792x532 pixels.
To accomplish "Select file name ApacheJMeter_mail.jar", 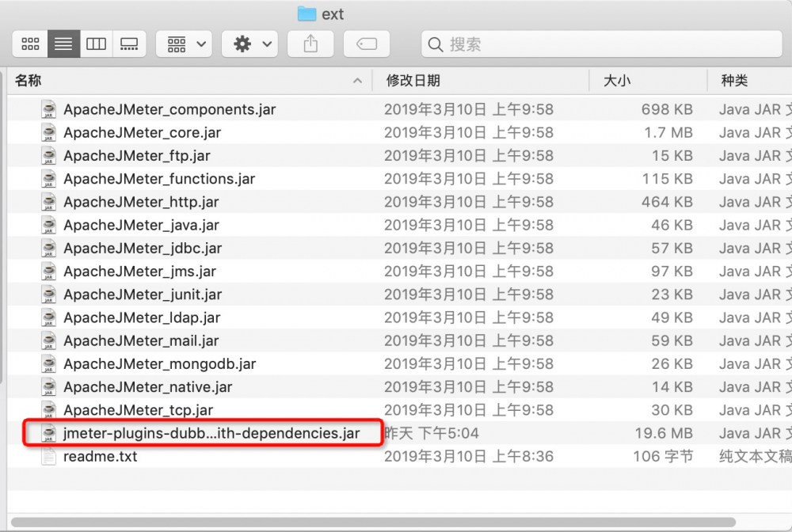I will (142, 341).
